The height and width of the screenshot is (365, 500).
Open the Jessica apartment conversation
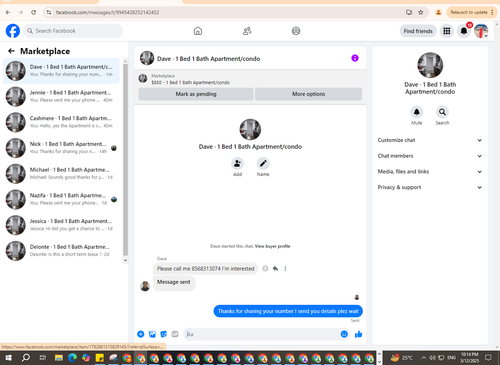(x=61, y=225)
